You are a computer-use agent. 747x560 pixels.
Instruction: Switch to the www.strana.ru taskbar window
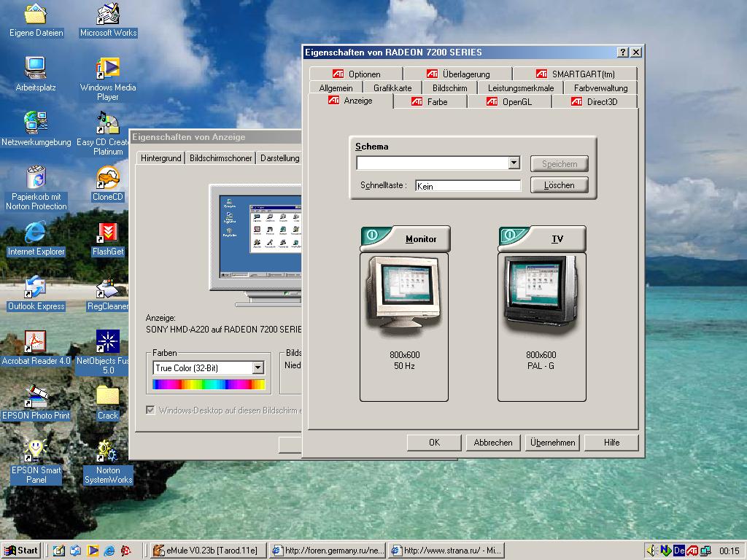446,551
